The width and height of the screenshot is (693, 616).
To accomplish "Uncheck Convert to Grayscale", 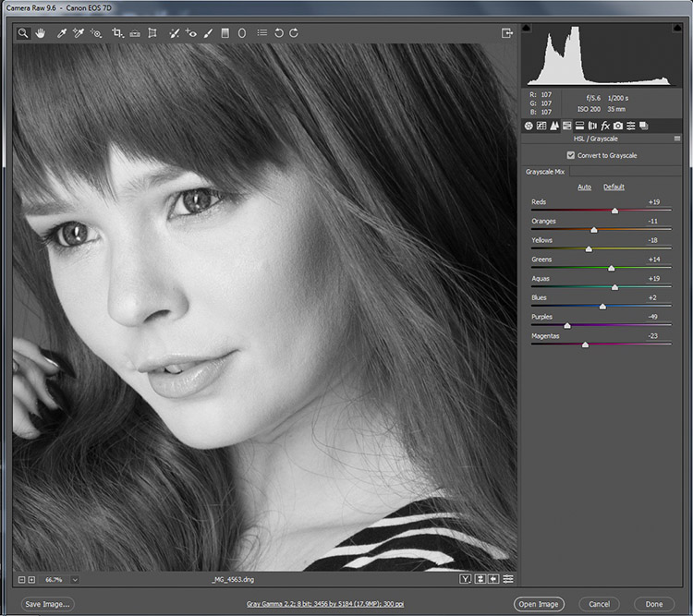I will click(x=571, y=155).
